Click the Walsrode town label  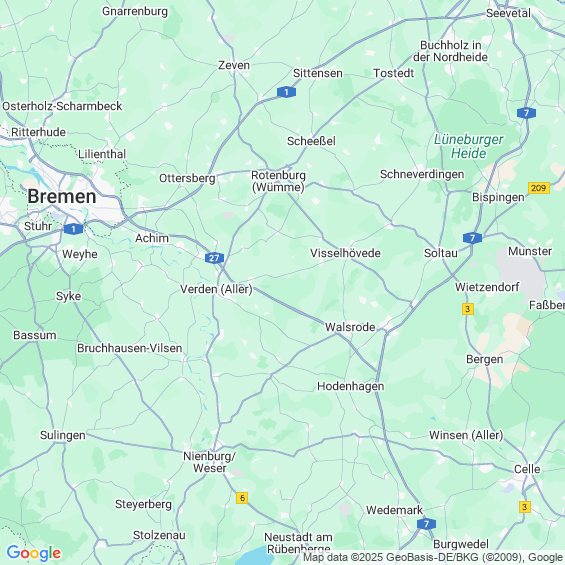coord(350,327)
